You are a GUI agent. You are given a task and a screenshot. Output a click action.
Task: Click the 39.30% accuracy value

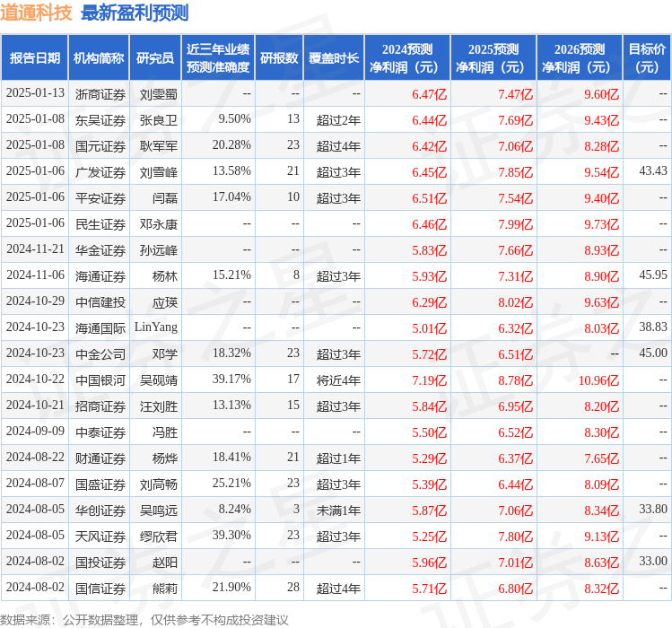click(x=231, y=535)
